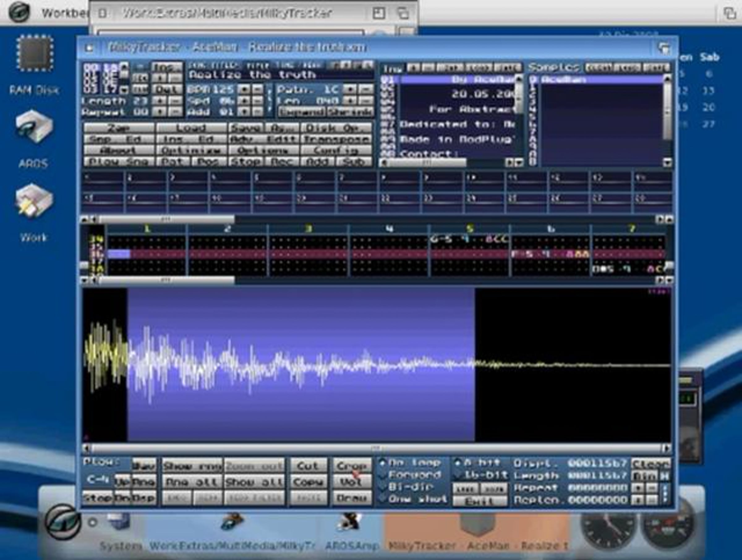
Task: Open the Adv. Edit panel
Action: click(264, 139)
